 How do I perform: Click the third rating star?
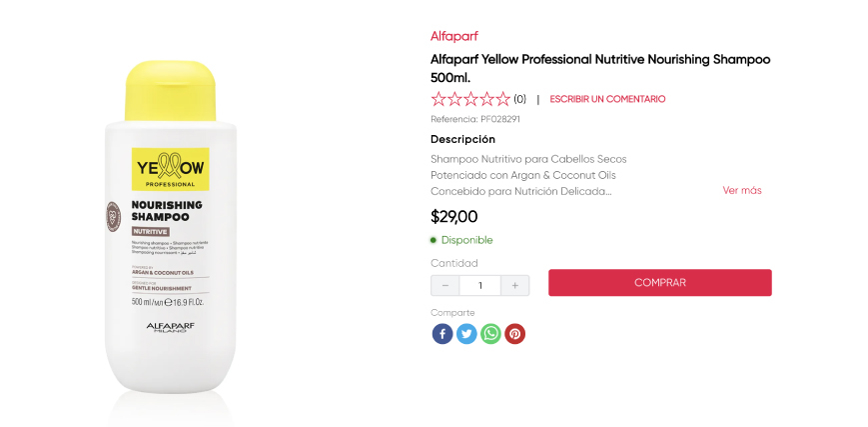click(x=470, y=99)
